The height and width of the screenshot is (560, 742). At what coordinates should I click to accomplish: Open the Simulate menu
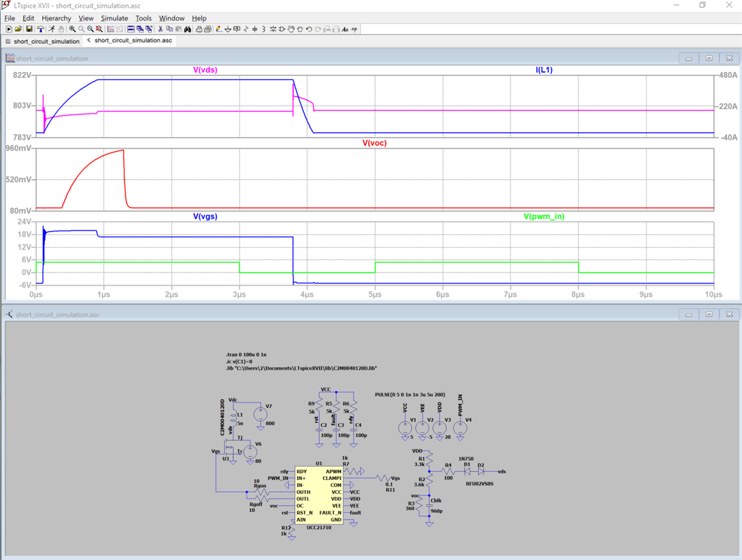click(114, 18)
